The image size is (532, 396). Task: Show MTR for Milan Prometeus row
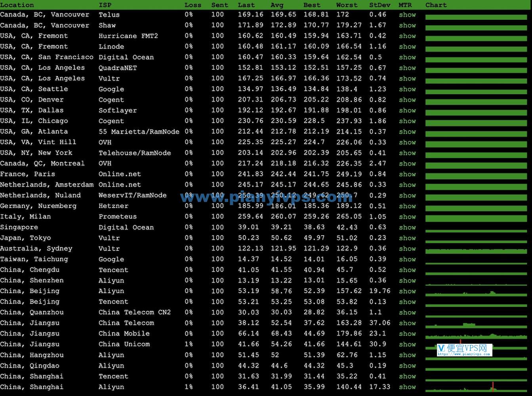click(407, 217)
